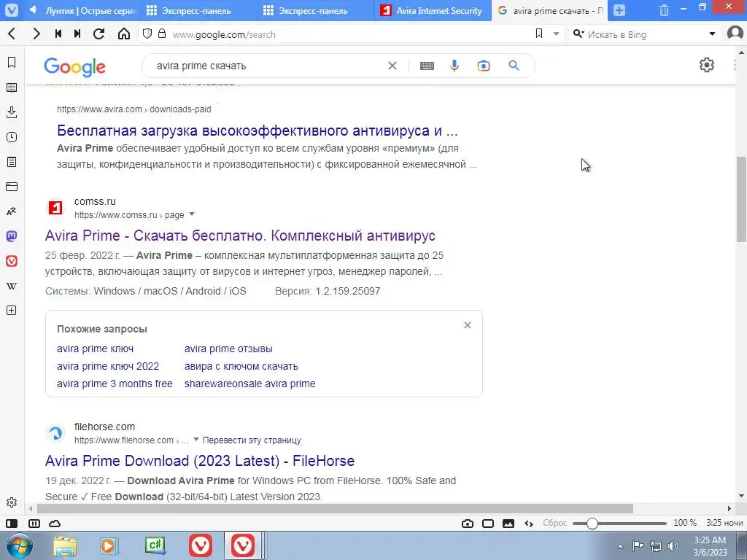Screen dimensions: 747x560
Task: Clear the Google search query
Action: [392, 66]
